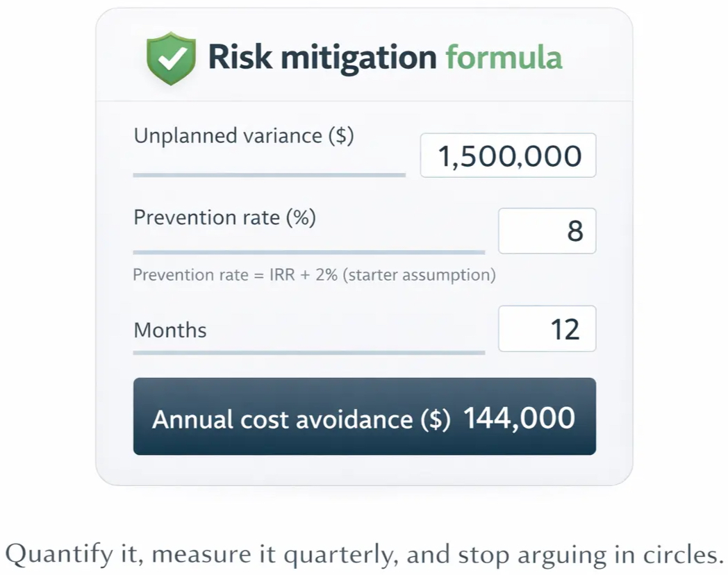Click the "Prevention rate (%)" label
Screen dimensions: 728x575
click(x=224, y=218)
